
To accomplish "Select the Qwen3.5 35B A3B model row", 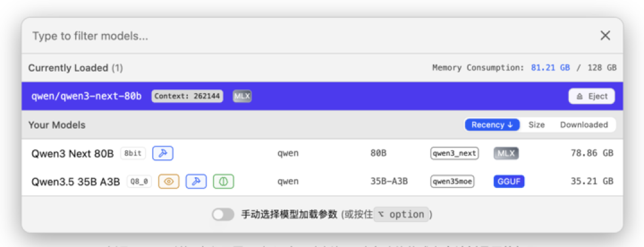I will point(322,181).
